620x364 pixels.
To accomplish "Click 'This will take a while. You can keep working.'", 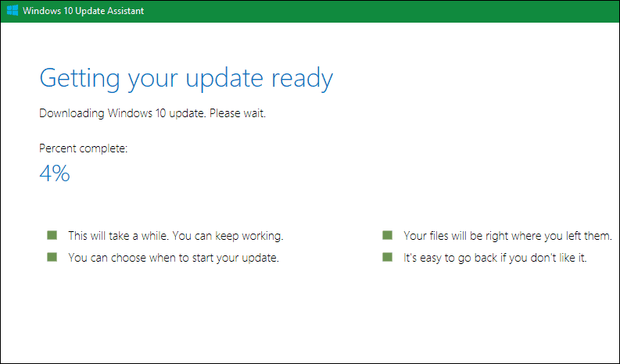I will click(x=176, y=236).
